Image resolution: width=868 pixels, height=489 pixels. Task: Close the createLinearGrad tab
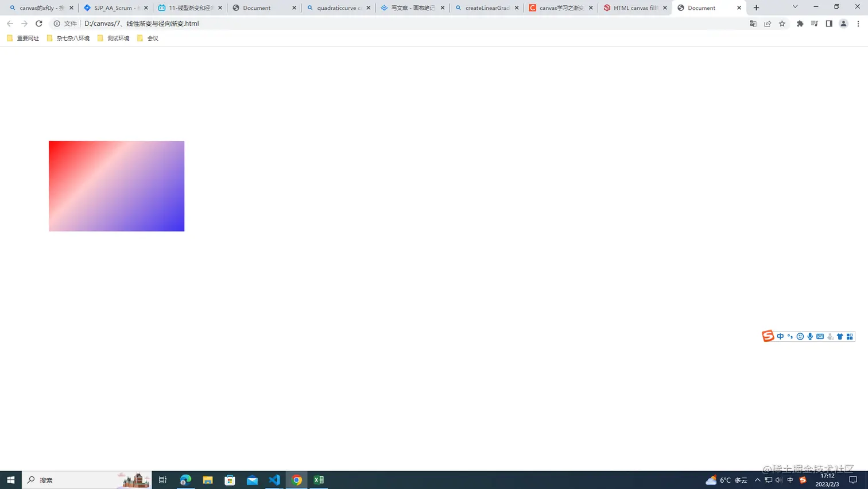point(517,8)
